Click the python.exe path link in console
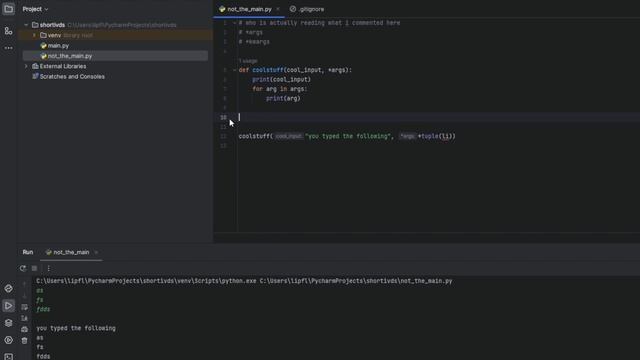Image resolution: width=640 pixels, height=360 pixels. pos(147,281)
